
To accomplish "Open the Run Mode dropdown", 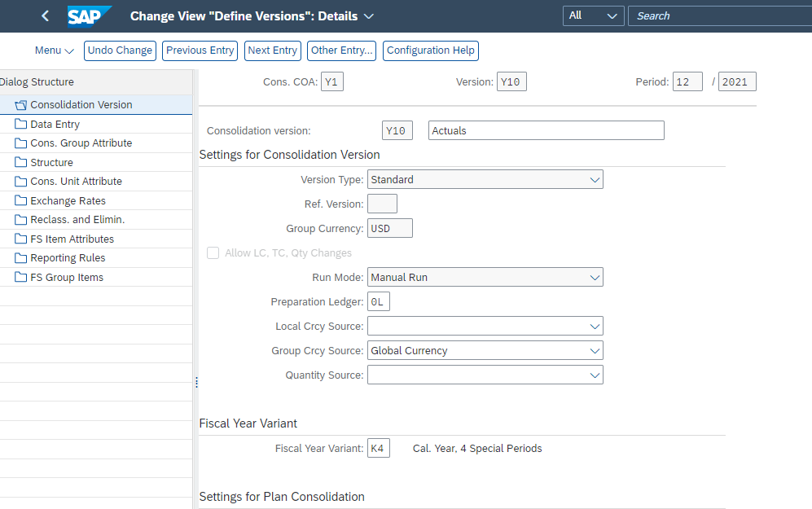I will click(x=595, y=277).
